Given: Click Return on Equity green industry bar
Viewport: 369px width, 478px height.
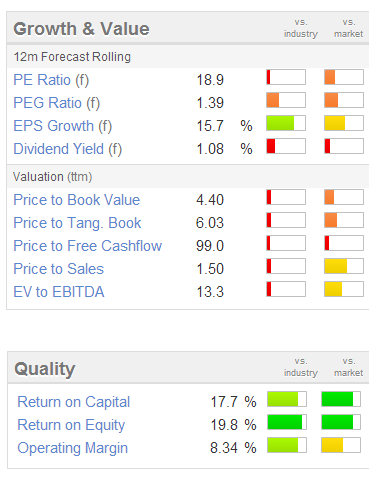Looking at the screenshot, I should [x=287, y=422].
